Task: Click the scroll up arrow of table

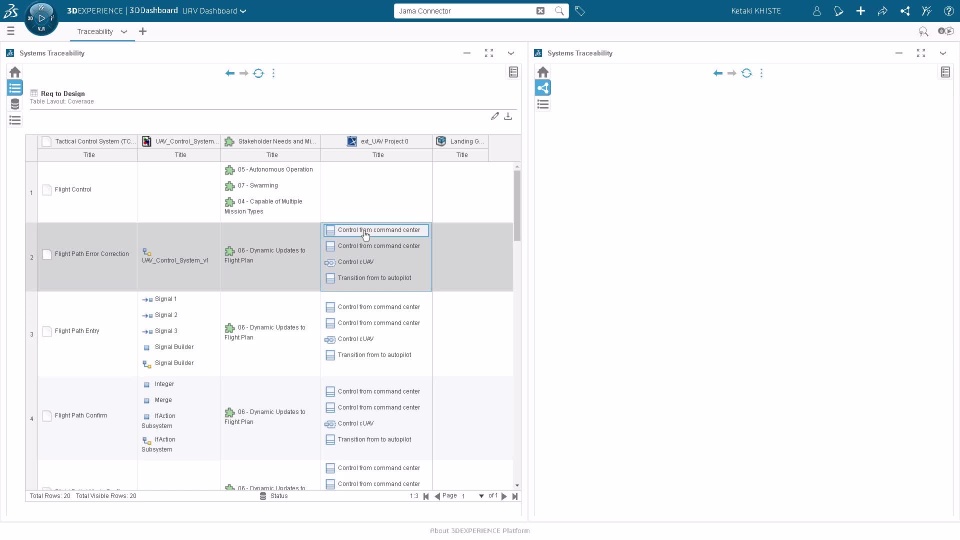Action: click(x=517, y=167)
